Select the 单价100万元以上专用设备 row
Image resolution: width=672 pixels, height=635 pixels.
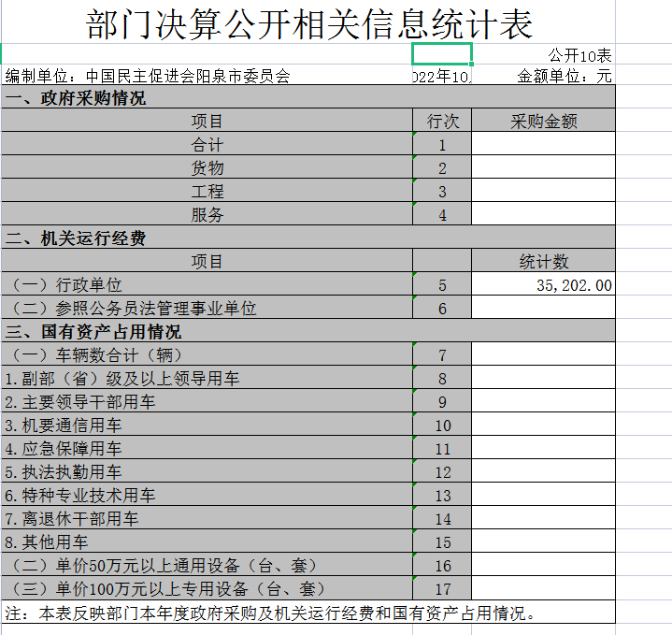coord(207,588)
